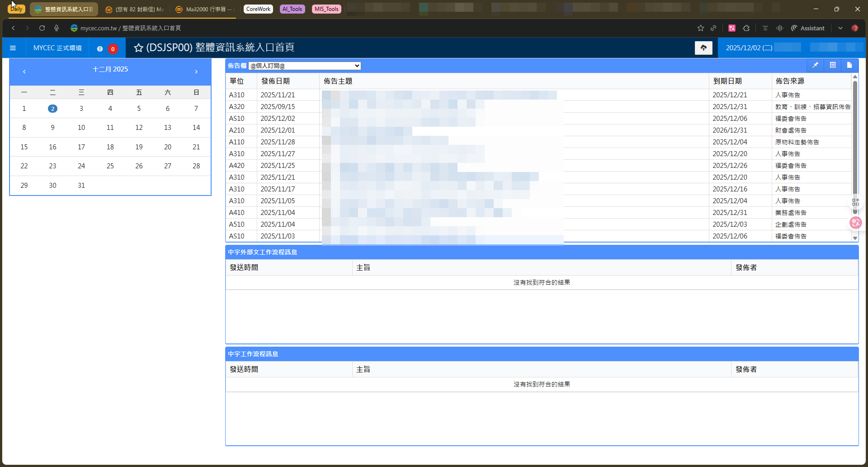Click the MYCEC 正式環境 header link
Screen dimensions: 868x467
pos(57,48)
